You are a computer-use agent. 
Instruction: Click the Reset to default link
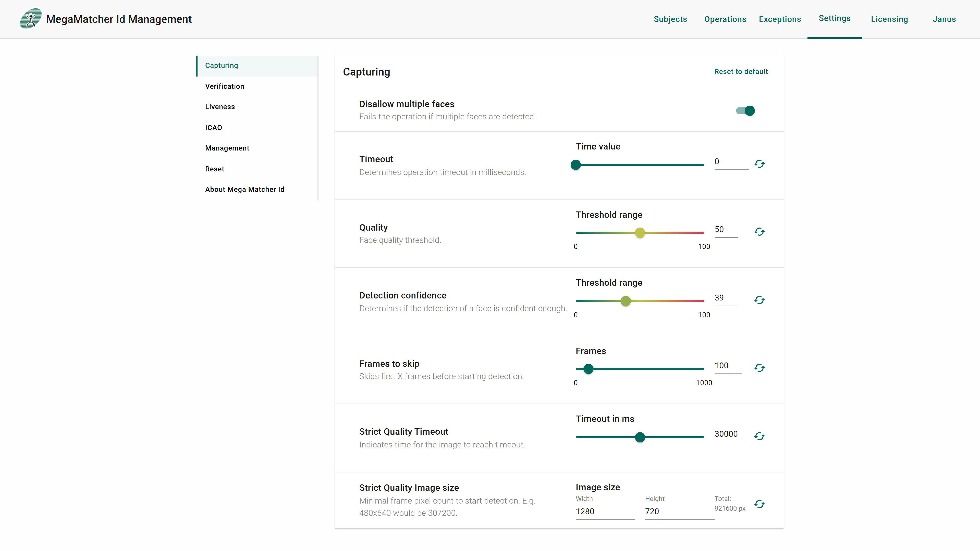tap(741, 71)
